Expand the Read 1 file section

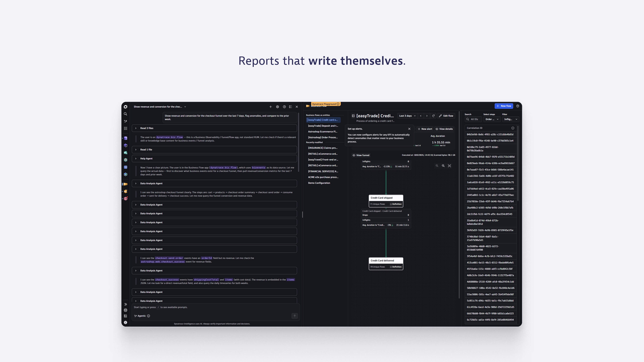click(214, 150)
